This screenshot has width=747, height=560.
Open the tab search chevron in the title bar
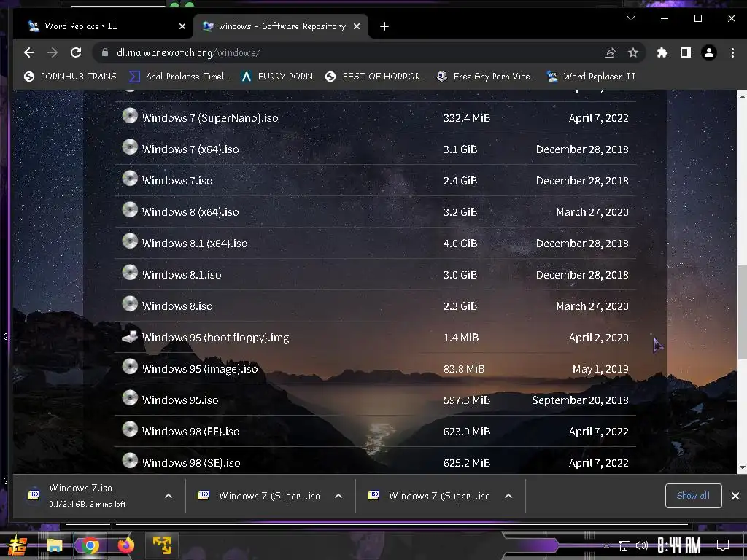click(631, 18)
